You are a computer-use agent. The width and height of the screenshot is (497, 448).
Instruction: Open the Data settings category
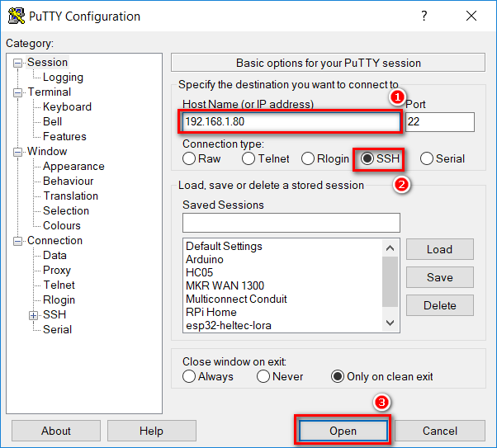coord(54,256)
